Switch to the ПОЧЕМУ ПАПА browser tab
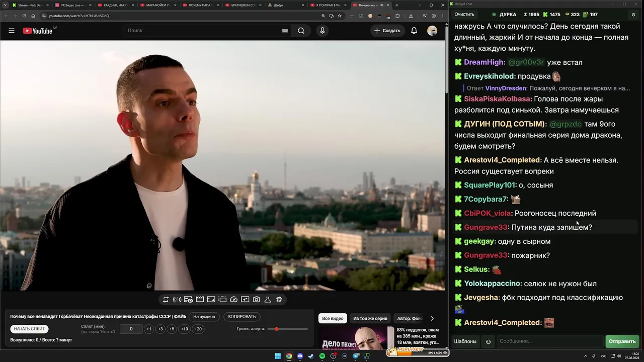This screenshot has height=362, width=644. (x=201, y=5)
